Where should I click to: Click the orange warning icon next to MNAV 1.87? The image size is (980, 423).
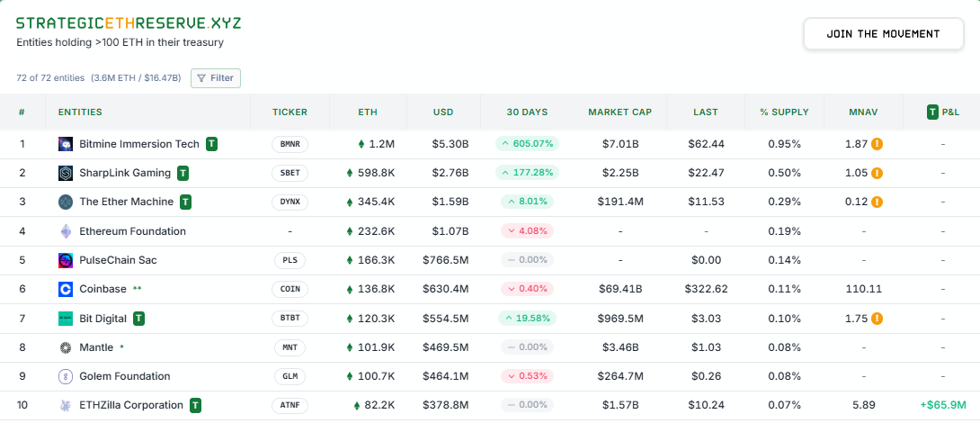point(877,144)
